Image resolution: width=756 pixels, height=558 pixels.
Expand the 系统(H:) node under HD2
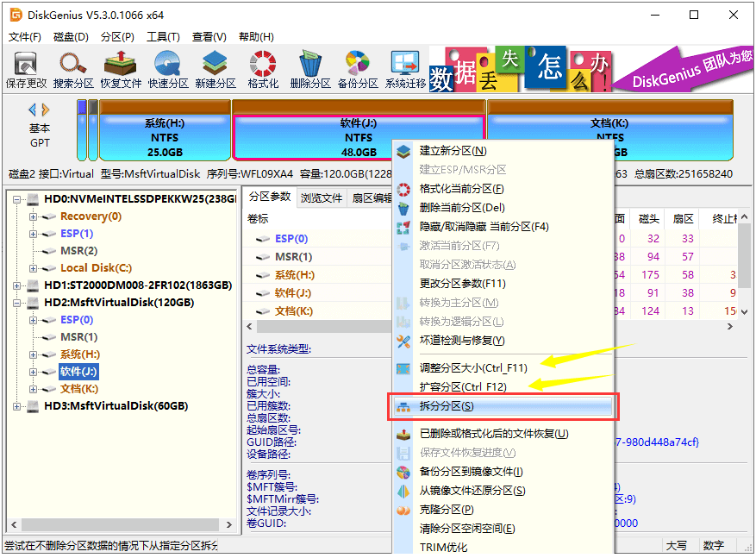pyautogui.click(x=33, y=354)
